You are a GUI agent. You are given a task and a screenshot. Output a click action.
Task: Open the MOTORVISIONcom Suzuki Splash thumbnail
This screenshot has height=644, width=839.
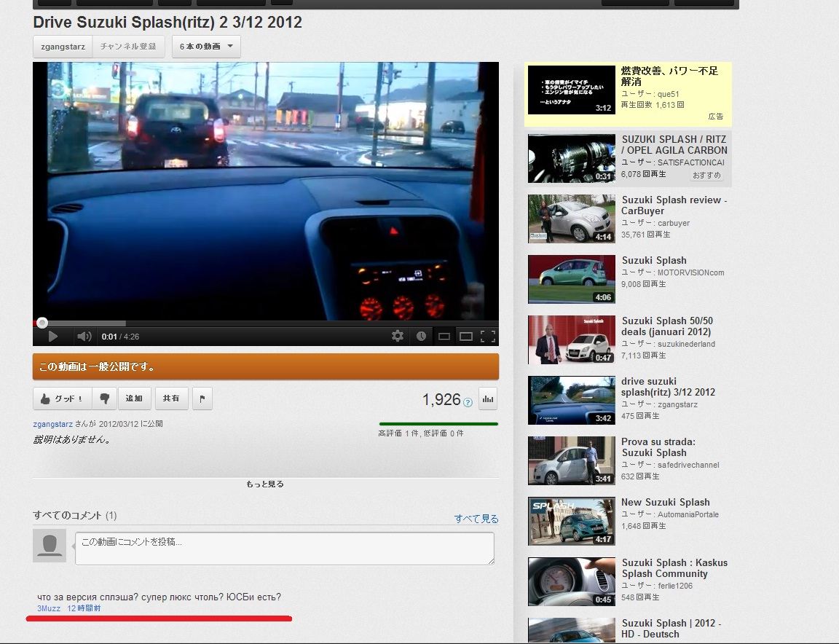[572, 280]
